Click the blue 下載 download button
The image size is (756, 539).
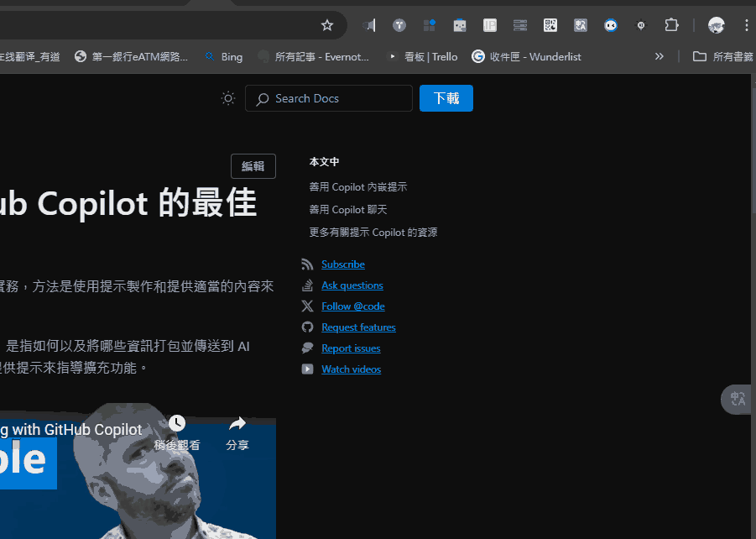[446, 98]
